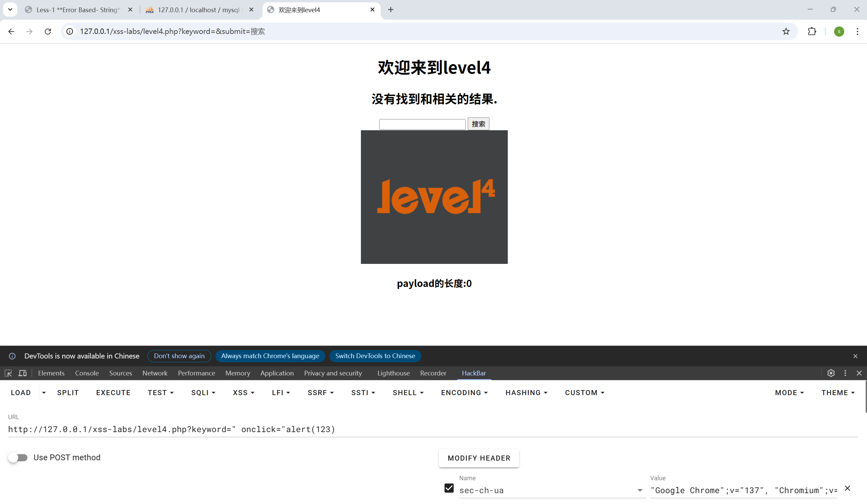Click the MODIFY HEADER button
This screenshot has width=867, height=504.
point(479,458)
